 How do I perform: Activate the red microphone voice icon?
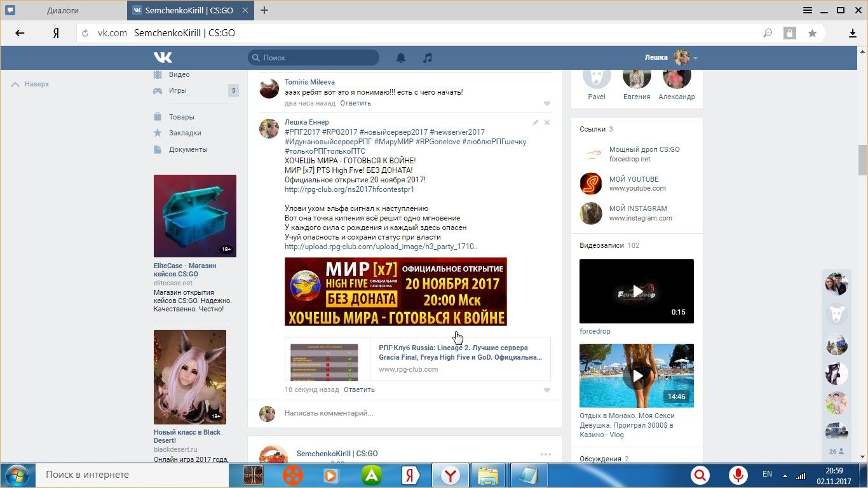[x=738, y=475]
